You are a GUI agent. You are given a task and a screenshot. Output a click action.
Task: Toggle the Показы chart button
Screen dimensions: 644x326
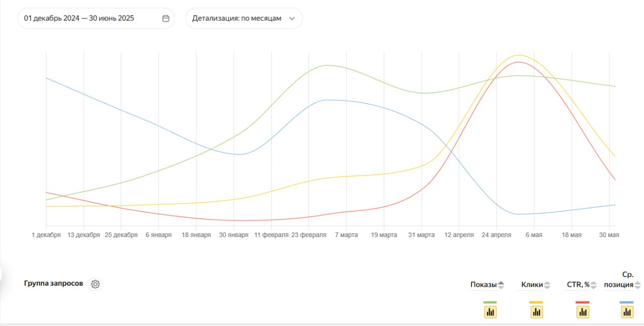click(490, 312)
